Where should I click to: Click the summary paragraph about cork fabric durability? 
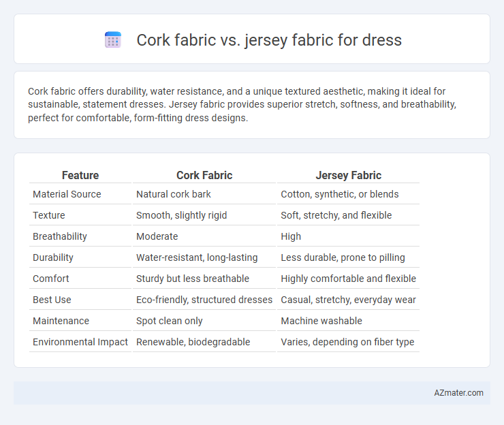point(242,104)
